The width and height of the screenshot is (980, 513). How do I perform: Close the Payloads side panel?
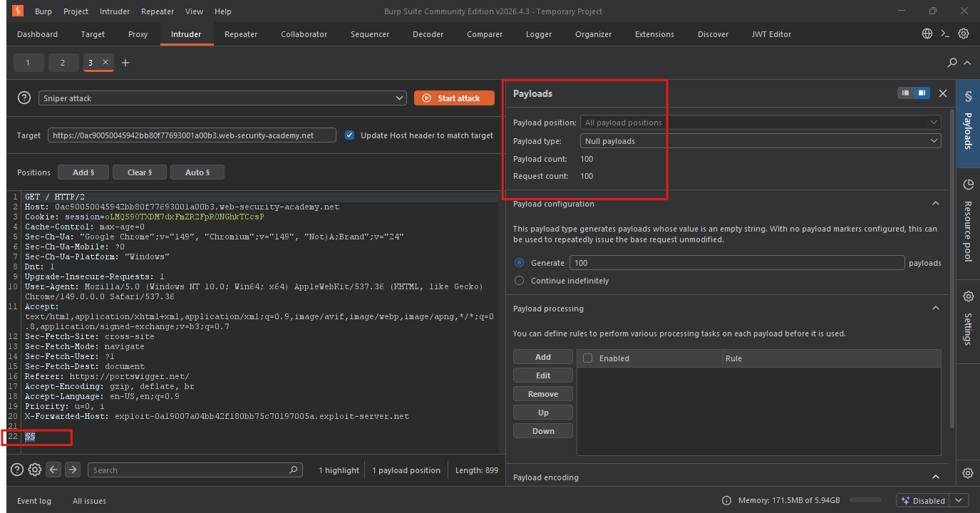pos(943,93)
